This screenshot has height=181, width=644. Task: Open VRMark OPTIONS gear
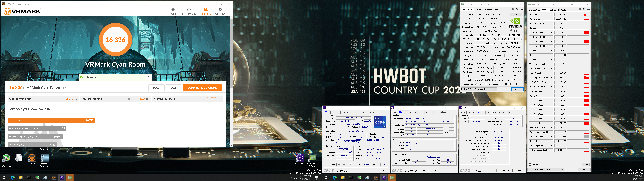[x=220, y=11]
